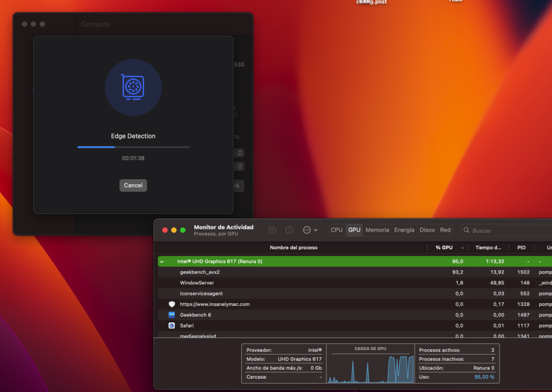Sort by the PID column header
This screenshot has height=392, width=552.
click(522, 248)
